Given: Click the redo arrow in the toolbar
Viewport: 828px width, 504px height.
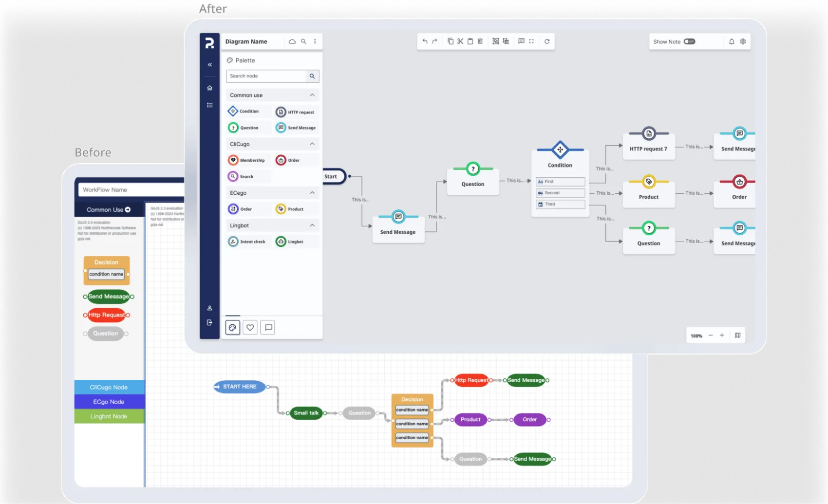Looking at the screenshot, I should (435, 41).
